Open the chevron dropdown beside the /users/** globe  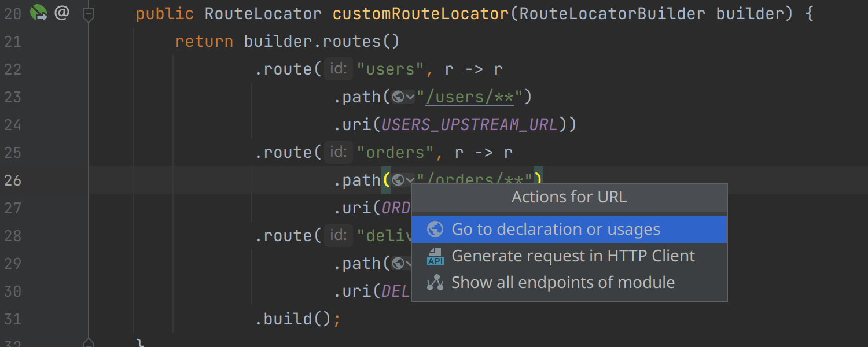pyautogui.click(x=410, y=97)
